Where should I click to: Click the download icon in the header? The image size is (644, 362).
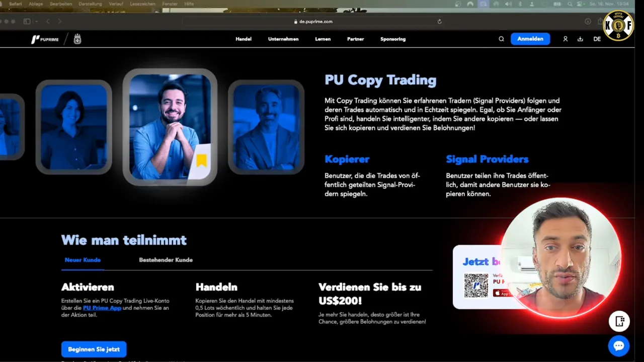pyautogui.click(x=580, y=39)
